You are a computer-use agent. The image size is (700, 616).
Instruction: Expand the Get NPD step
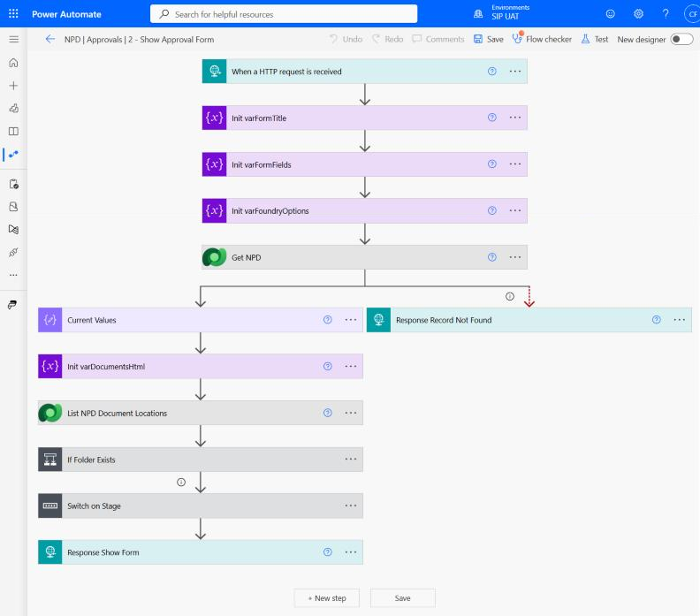[x=365, y=257]
